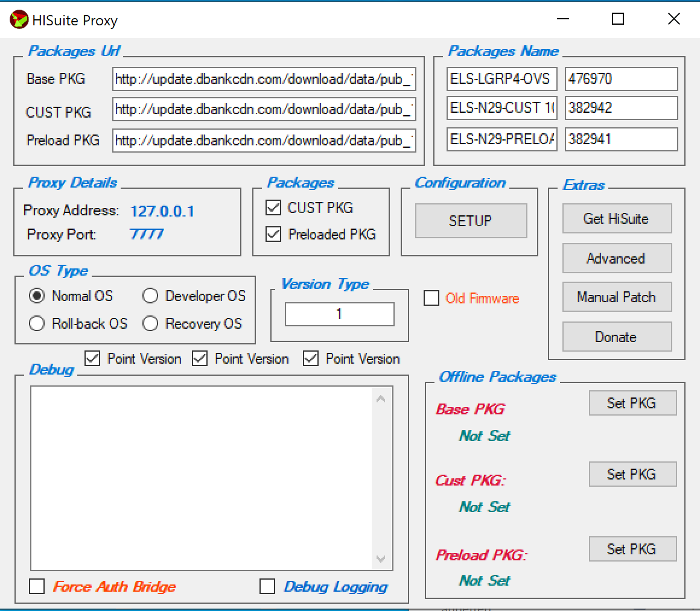This screenshot has height=611, width=700.
Task: Click the ELS-LGRP4-OVS package name field
Action: pyautogui.click(x=502, y=79)
